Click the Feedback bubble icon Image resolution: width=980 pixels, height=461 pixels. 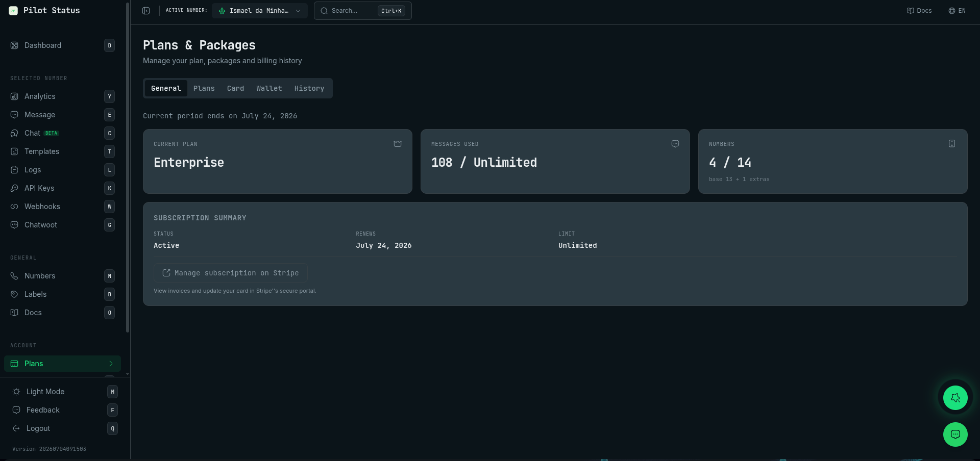(x=16, y=410)
